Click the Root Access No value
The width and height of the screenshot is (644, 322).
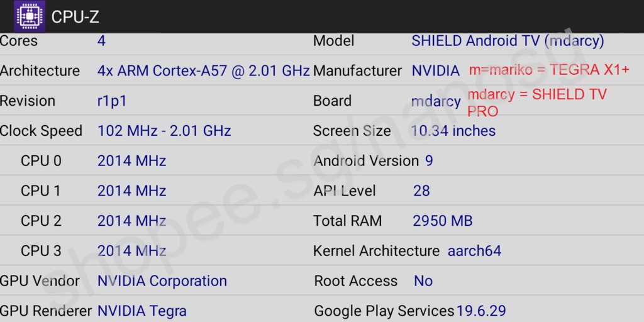(423, 281)
